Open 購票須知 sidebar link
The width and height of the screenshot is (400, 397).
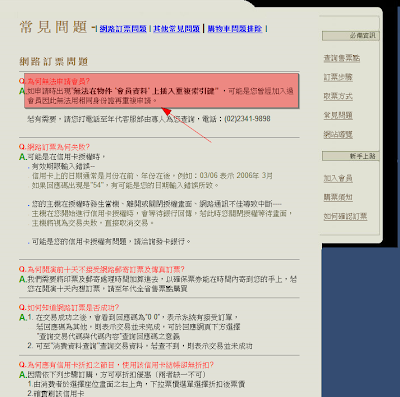click(x=338, y=197)
